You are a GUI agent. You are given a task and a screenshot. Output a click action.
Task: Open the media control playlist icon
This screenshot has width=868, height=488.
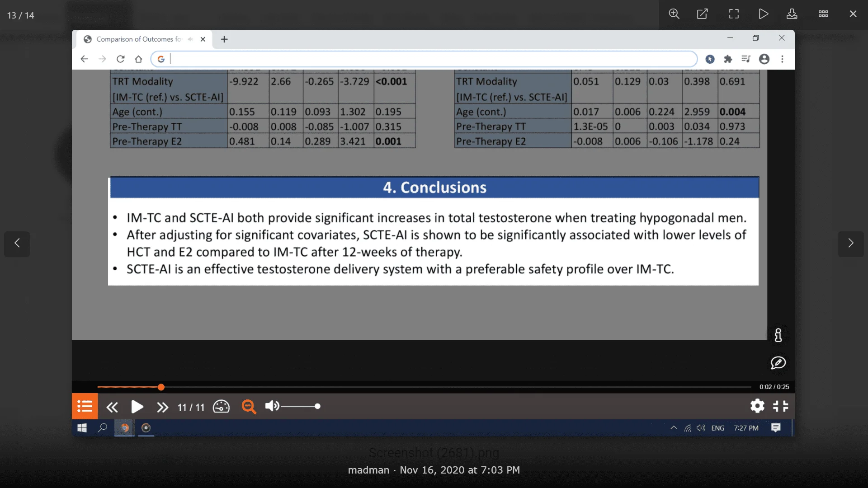point(746,59)
